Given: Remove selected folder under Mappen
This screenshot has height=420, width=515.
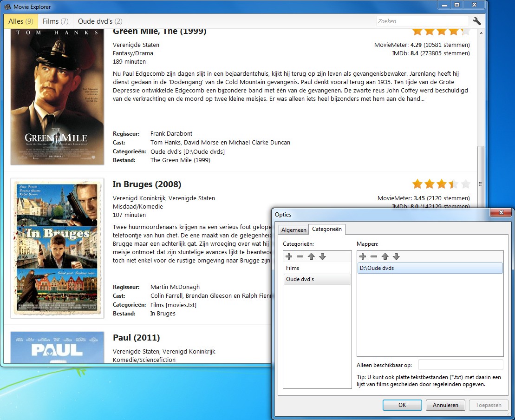Looking at the screenshot, I should pyautogui.click(x=374, y=256).
